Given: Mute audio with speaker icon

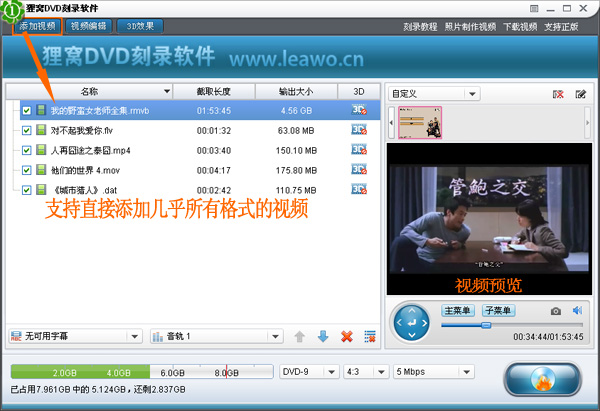Looking at the screenshot, I should pyautogui.click(x=577, y=310).
